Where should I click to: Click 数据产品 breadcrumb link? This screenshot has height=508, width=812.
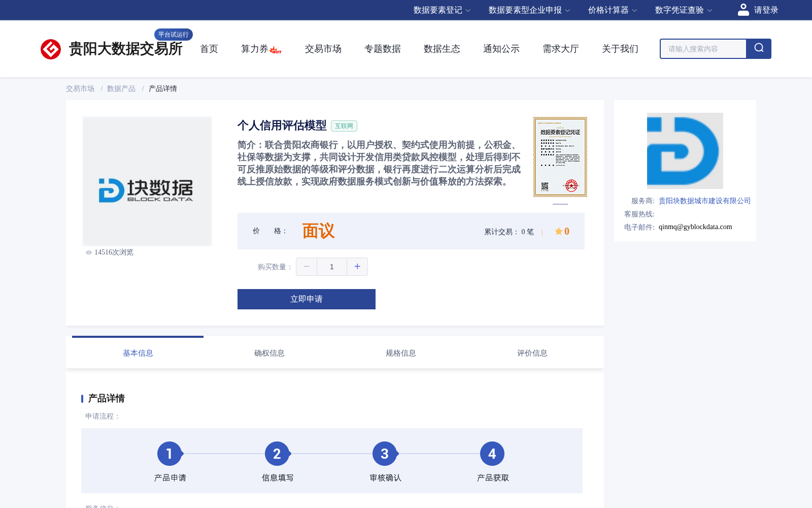[121, 89]
